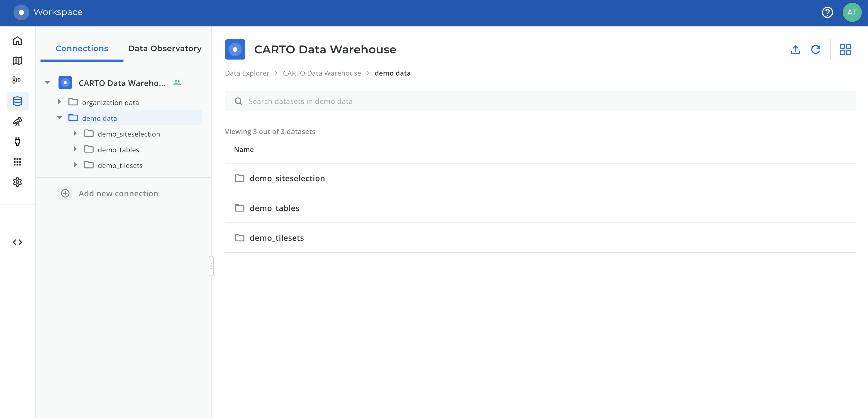The image size is (868, 418).
Task: Open the Connections plug icon
Action: 17,141
